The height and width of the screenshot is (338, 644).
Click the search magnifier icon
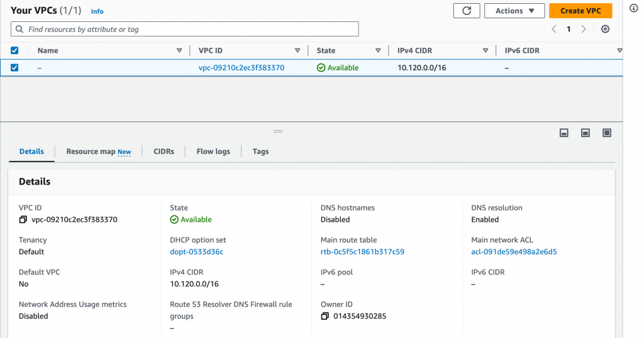point(19,29)
